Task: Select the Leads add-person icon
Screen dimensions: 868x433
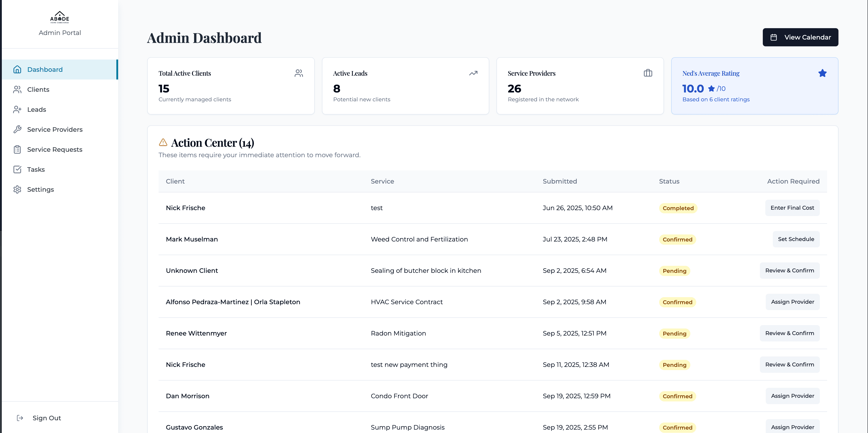Action: coord(17,109)
